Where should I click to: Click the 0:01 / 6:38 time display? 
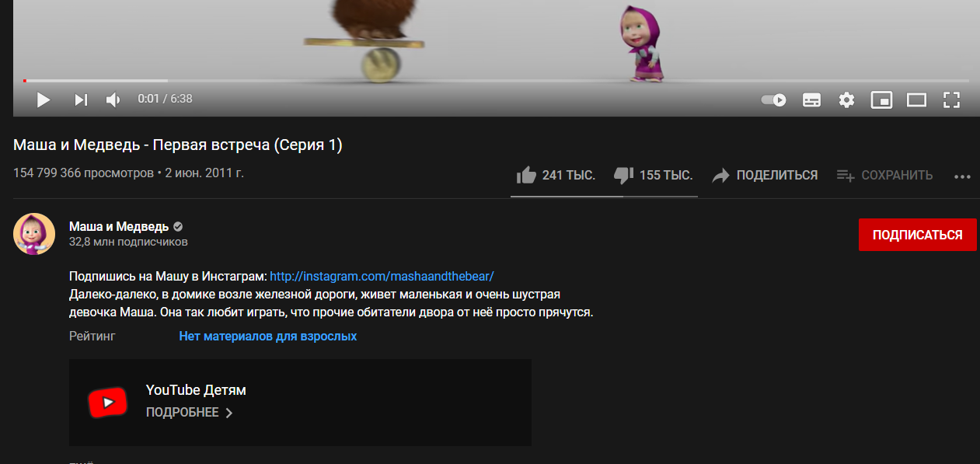pyautogui.click(x=165, y=99)
